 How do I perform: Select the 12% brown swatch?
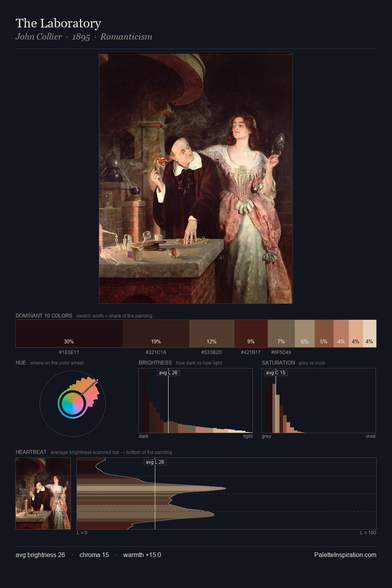212,334
